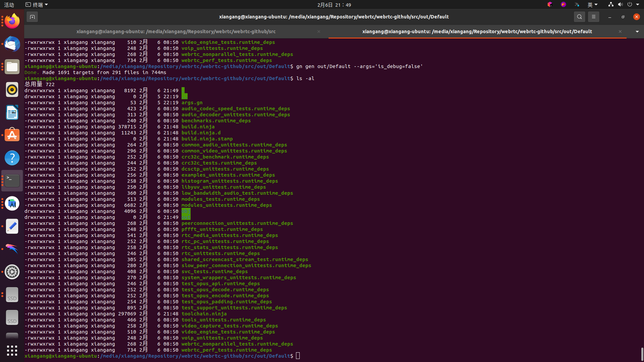The width and height of the screenshot is (644, 362).
Task: Switch to the webrtc-github/src tab
Action: (176, 32)
